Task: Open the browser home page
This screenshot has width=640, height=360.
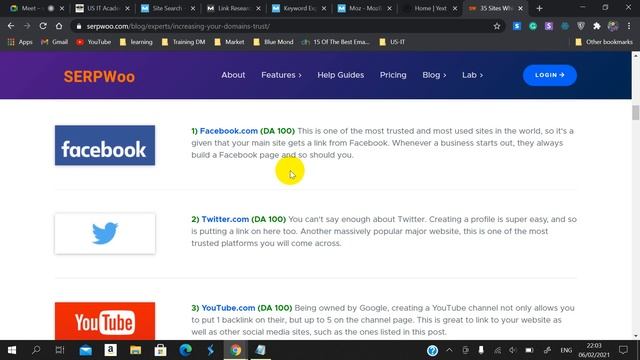Action: pos(59,26)
